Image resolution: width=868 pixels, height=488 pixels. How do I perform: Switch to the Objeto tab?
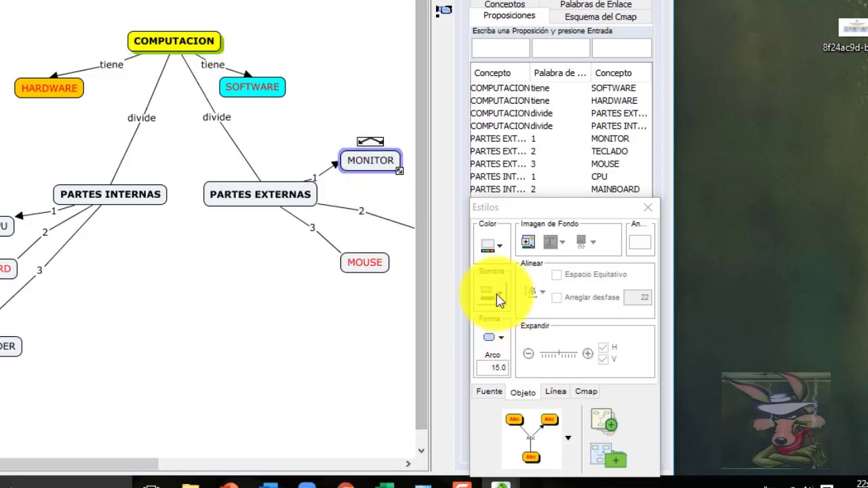coord(523,392)
